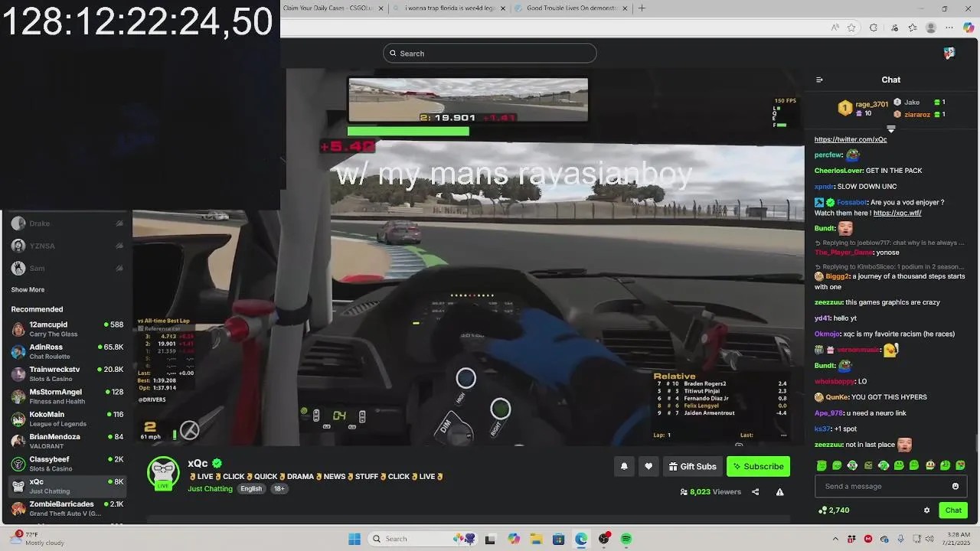Screen dimensions: 980x551
Task: Click the report warning triangle icon
Action: pyautogui.click(x=779, y=492)
